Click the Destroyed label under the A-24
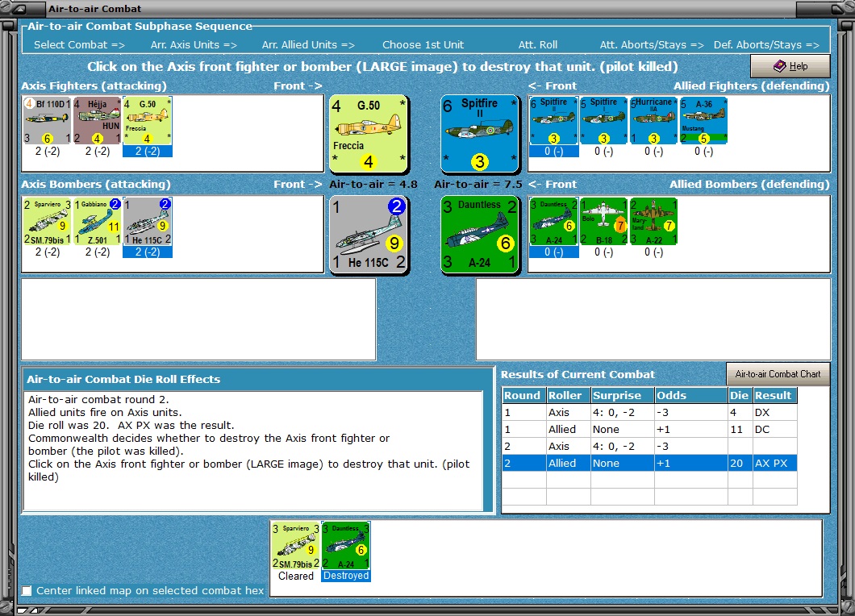The height and width of the screenshot is (616, 855). click(346, 576)
